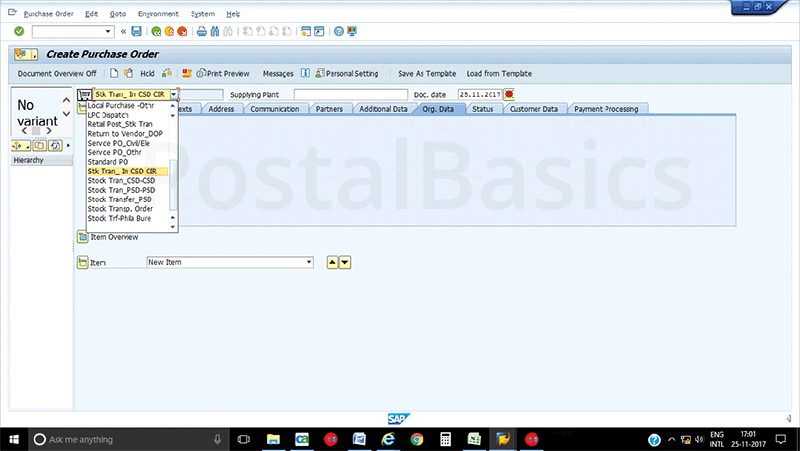Choose Stock Transp. Order in list
The width and height of the screenshot is (800, 451).
(x=120, y=208)
